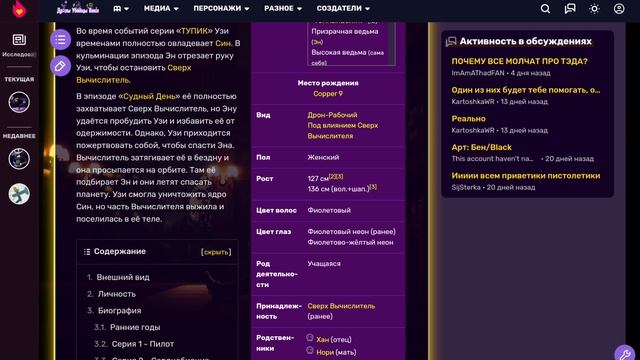Follow the Син link in the article

coord(222,43)
